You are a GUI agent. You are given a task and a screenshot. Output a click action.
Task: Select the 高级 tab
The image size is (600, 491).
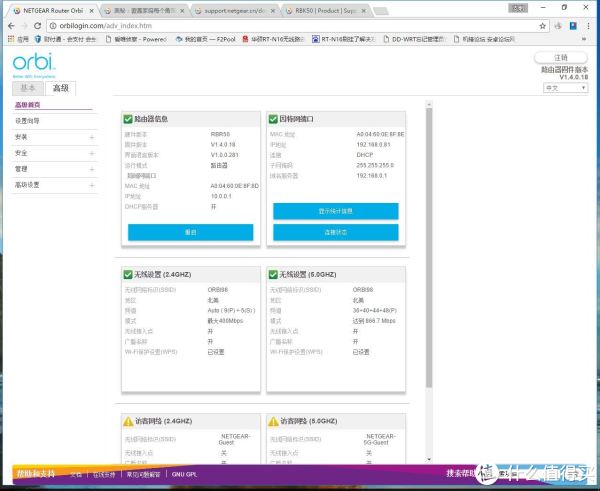60,88
